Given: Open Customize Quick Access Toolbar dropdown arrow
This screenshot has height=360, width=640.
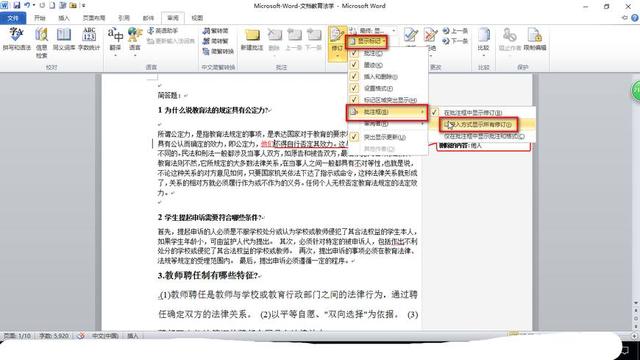Looking at the screenshot, I should (84, 6).
